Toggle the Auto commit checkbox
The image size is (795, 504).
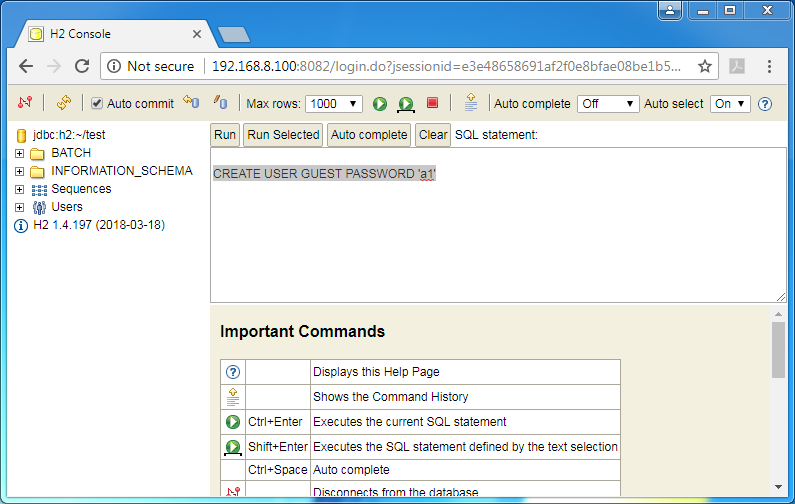point(96,103)
